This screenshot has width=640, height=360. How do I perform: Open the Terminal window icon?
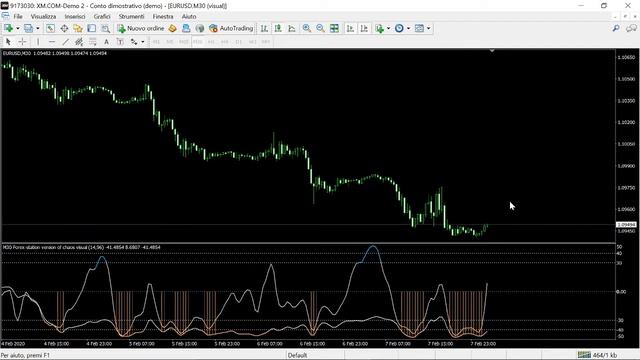92,28
